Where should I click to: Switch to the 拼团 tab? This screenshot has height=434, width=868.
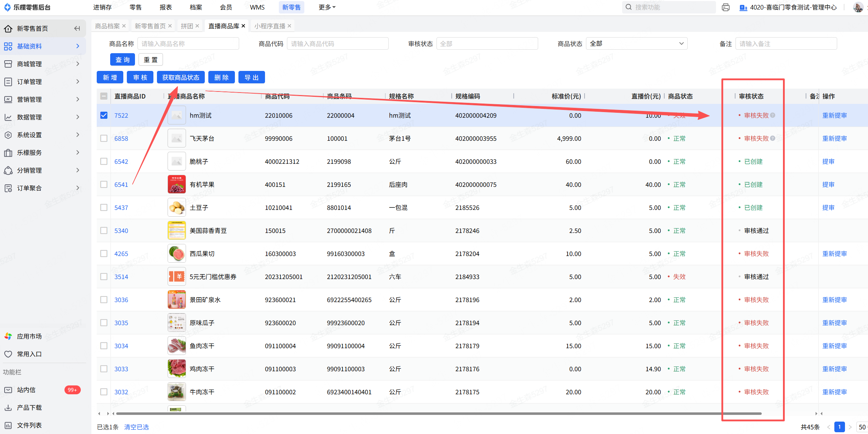pos(187,26)
